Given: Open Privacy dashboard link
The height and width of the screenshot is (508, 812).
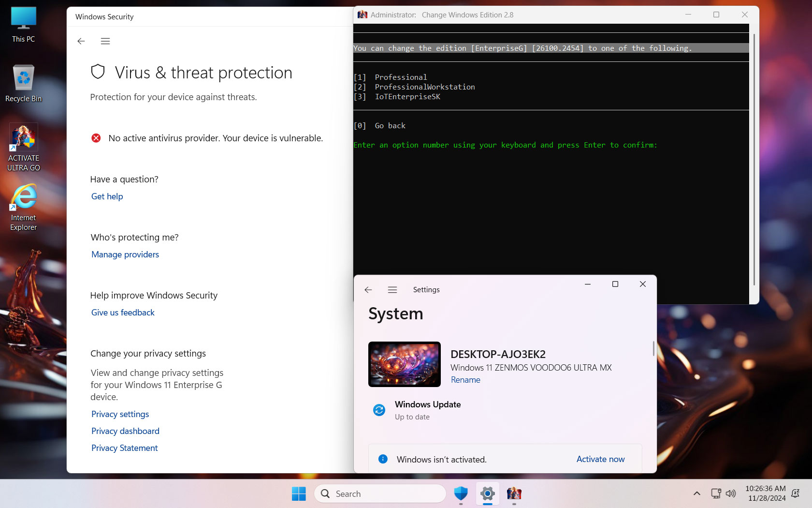Looking at the screenshot, I should point(125,431).
